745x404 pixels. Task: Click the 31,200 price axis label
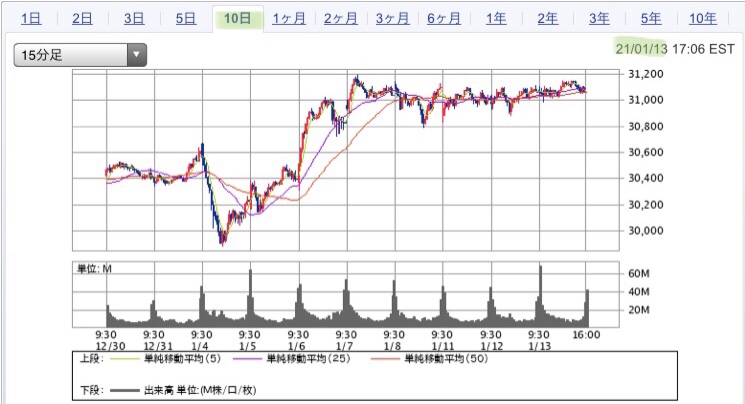(x=646, y=74)
